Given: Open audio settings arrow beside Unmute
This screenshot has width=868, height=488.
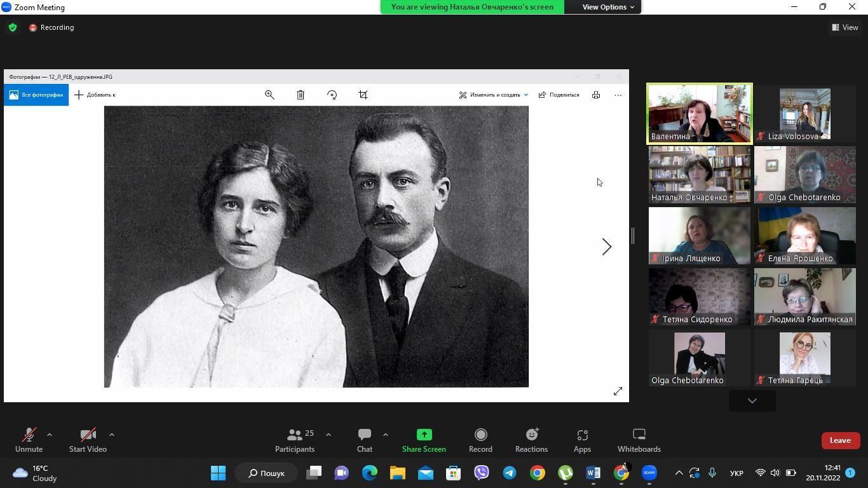Looking at the screenshot, I should point(50,435).
